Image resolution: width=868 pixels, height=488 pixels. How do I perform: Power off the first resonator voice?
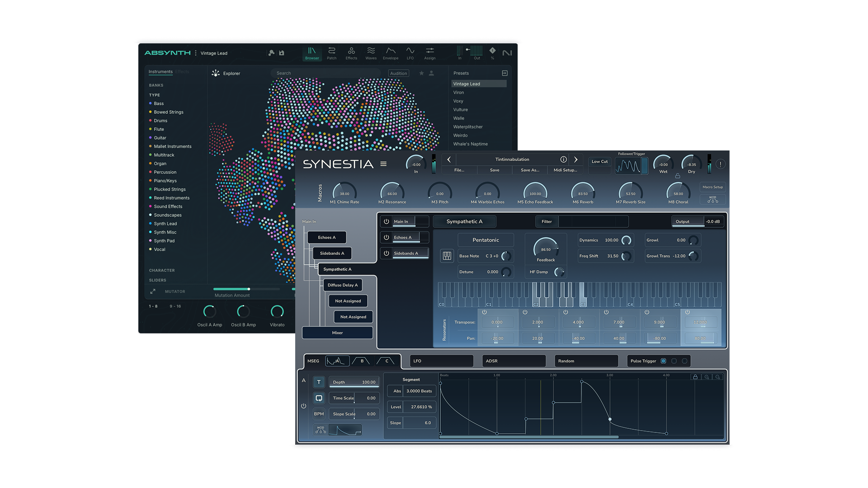coord(484,312)
